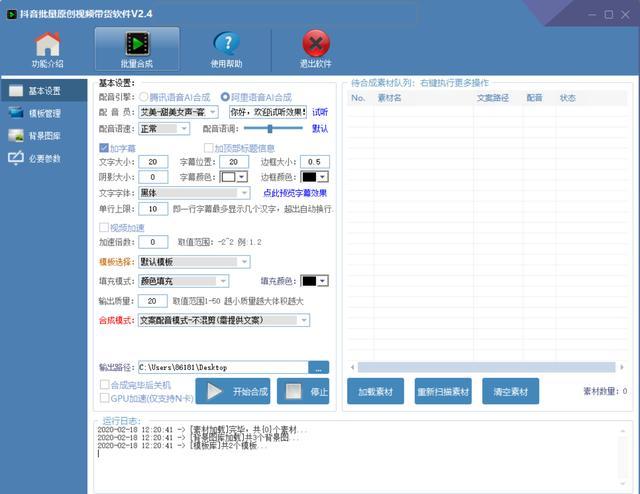Open 使用帮助 question mark icon
Screen dimensions: 640x494
(x=226, y=43)
